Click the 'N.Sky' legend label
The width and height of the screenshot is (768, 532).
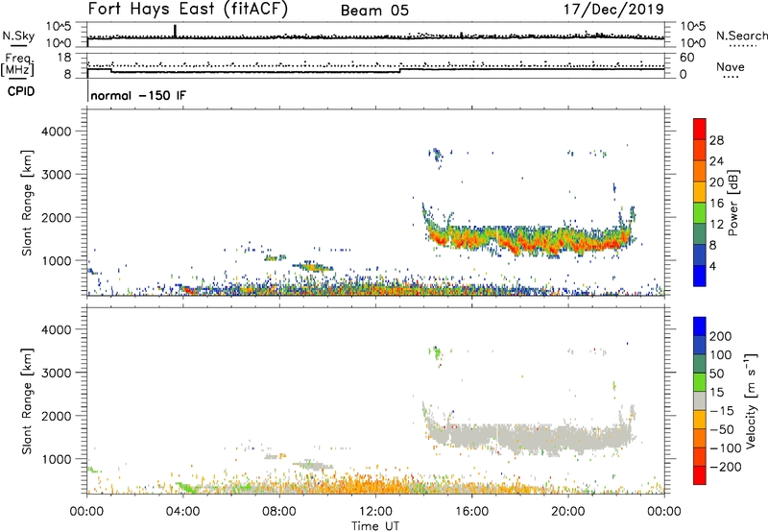pos(18,36)
